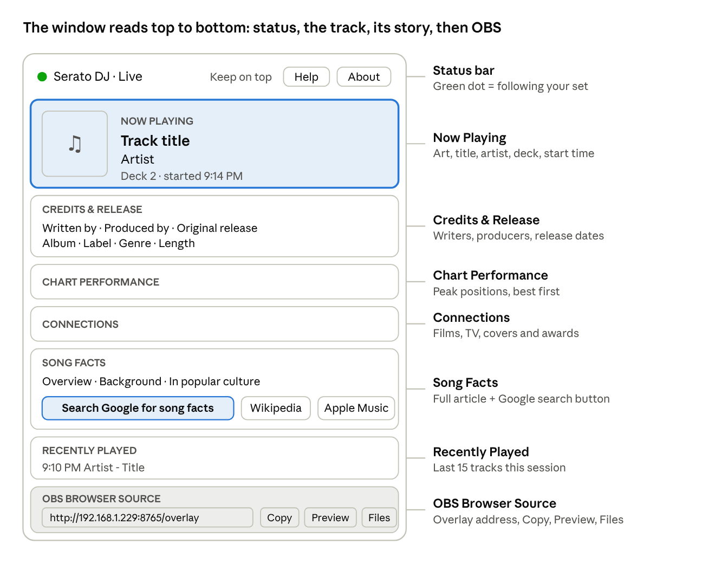
Task: Click Overview Background In popular culture line
Action: tap(151, 381)
